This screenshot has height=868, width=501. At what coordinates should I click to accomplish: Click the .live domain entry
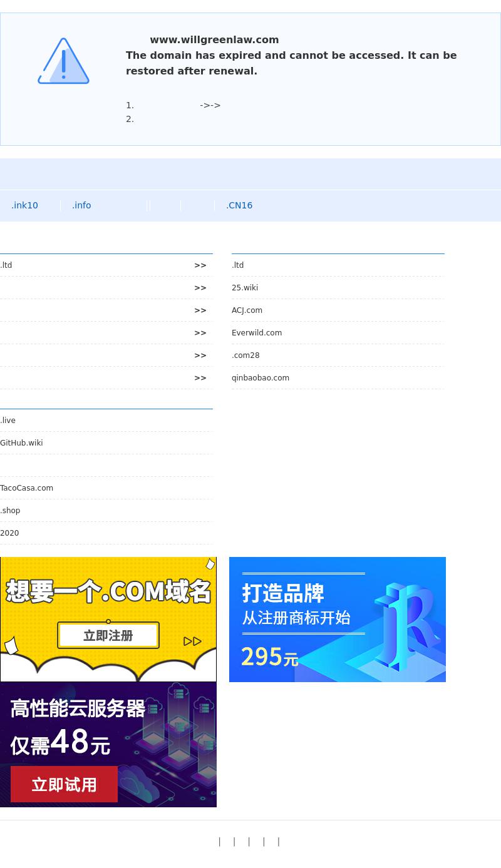(8, 421)
